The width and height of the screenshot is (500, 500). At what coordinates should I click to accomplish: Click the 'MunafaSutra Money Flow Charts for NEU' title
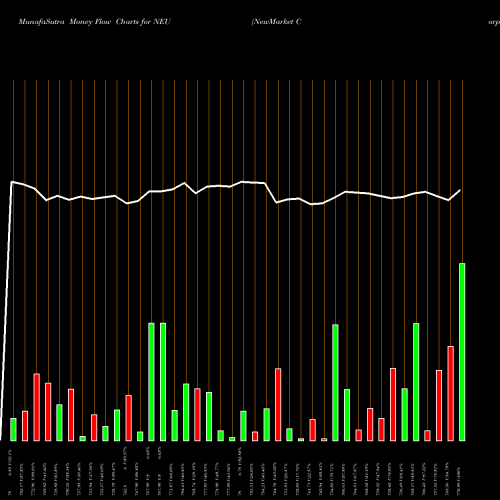coord(95,22)
